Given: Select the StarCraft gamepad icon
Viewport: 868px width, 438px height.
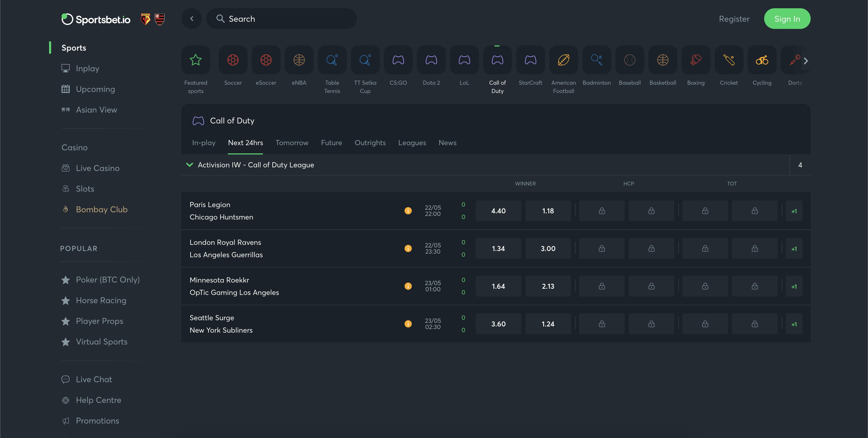Looking at the screenshot, I should [x=530, y=60].
